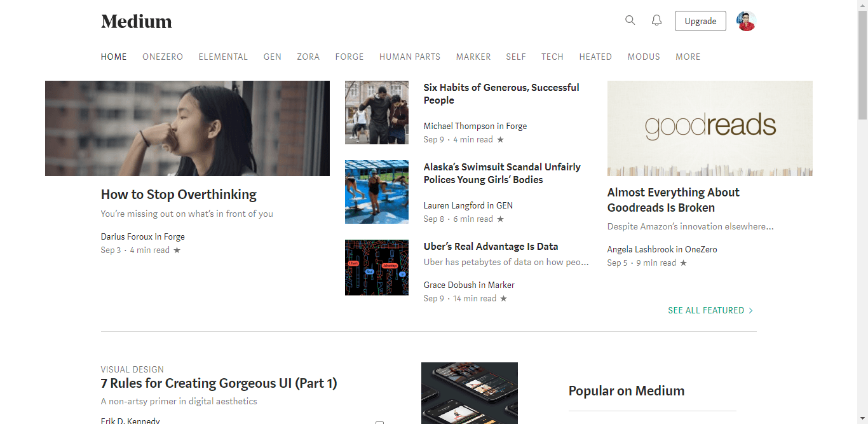This screenshot has height=424, width=868.
Task: Click the star beside How to Stop Overthinking
Action: point(177,250)
